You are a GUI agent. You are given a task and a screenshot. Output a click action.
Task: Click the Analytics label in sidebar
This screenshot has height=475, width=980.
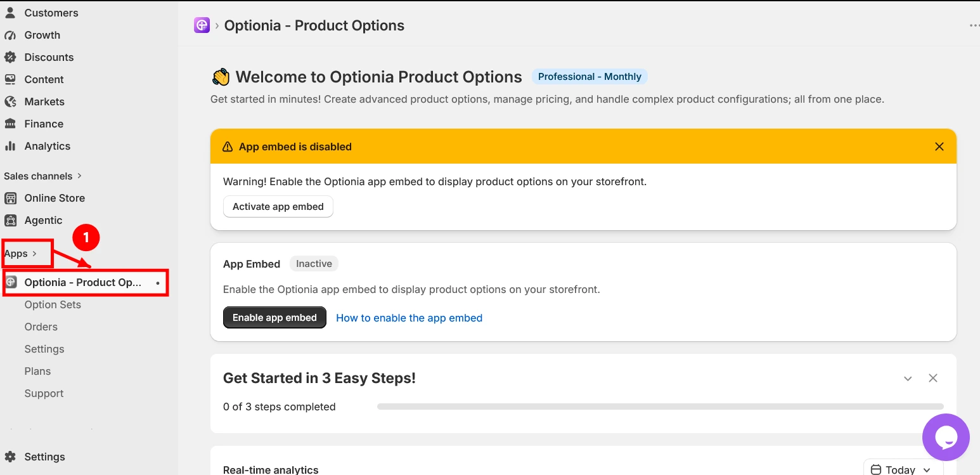pos(48,146)
